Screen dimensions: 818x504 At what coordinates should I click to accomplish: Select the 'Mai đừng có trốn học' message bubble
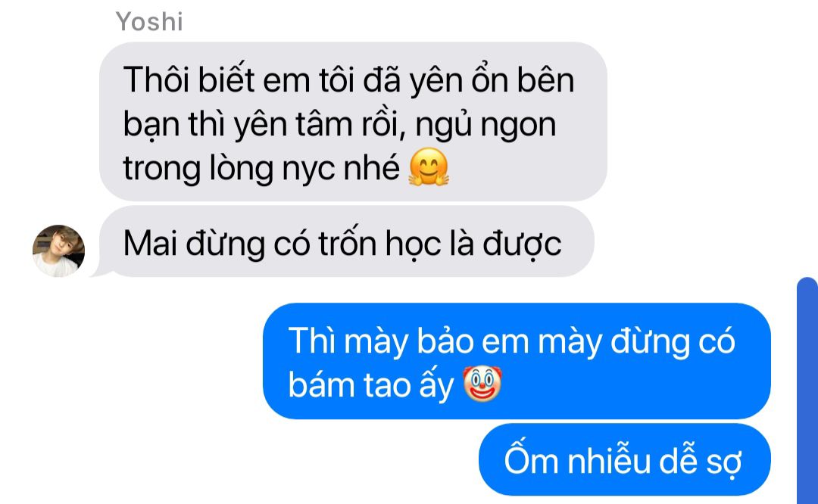[x=343, y=241]
